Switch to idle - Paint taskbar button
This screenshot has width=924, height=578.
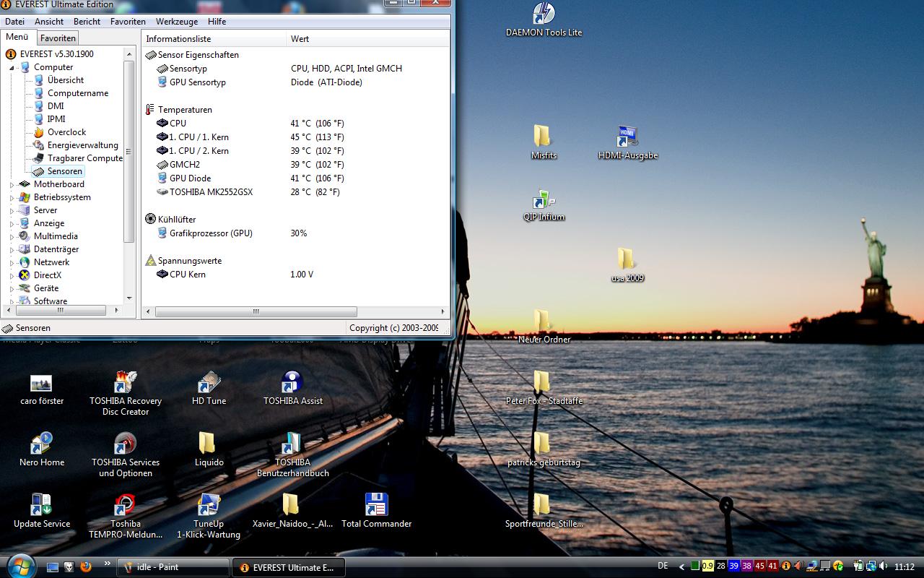pos(173,567)
